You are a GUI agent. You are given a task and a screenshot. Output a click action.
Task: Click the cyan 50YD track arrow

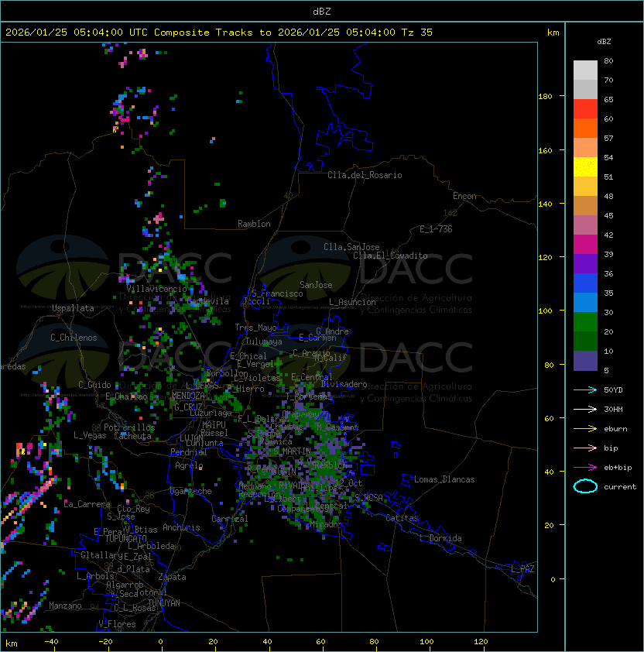point(585,389)
